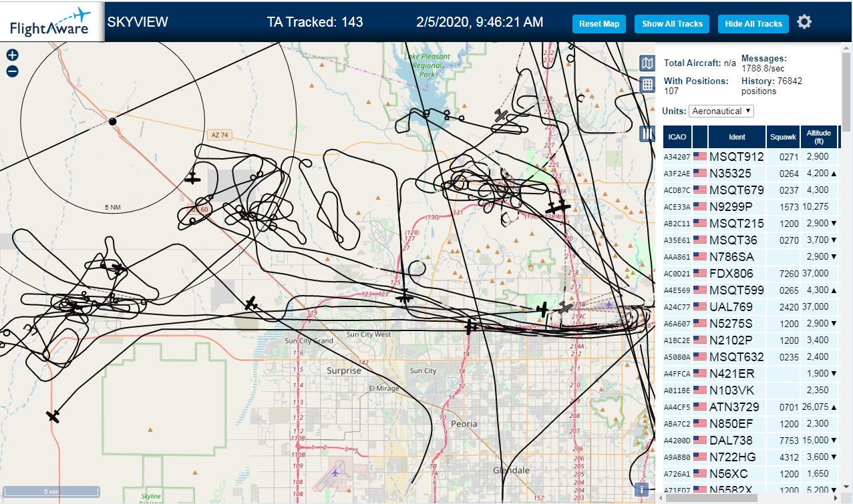Click Hide All Tracks
Screen dimensions: 853x504
tap(753, 23)
